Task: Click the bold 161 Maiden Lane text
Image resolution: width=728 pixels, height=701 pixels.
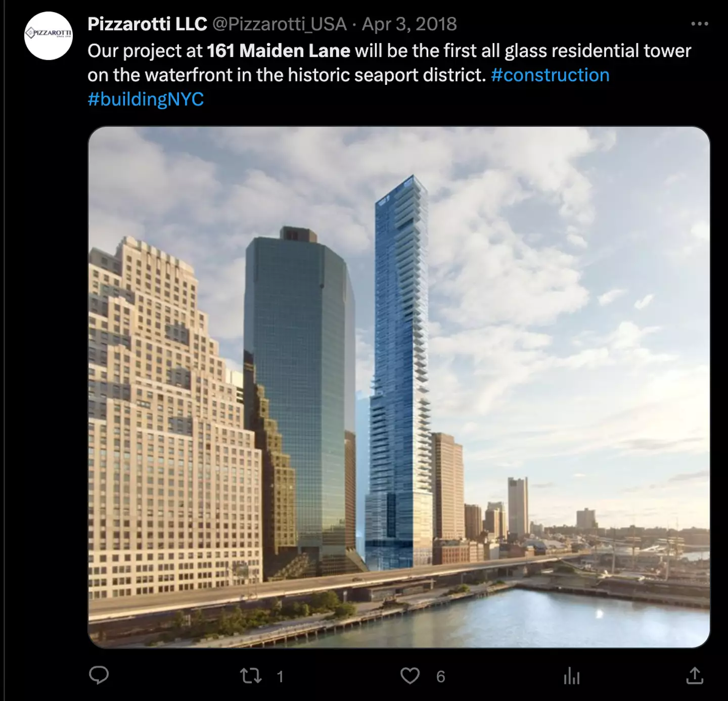Action: click(x=279, y=51)
